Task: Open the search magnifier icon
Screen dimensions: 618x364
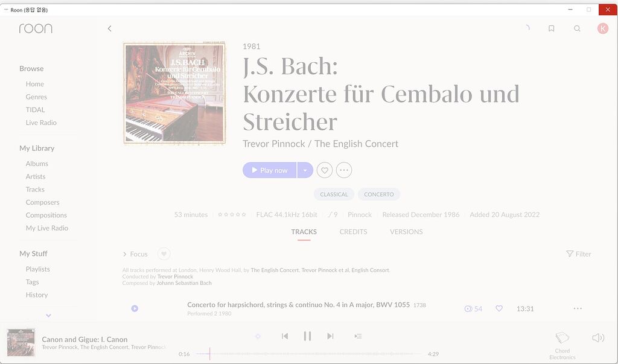Action: click(x=577, y=28)
